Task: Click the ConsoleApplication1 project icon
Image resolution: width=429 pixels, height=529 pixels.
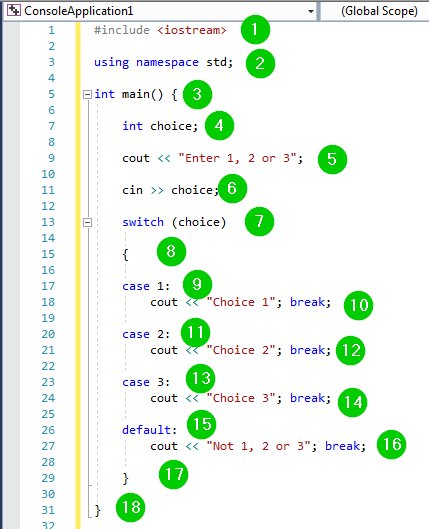Action: coord(14,11)
